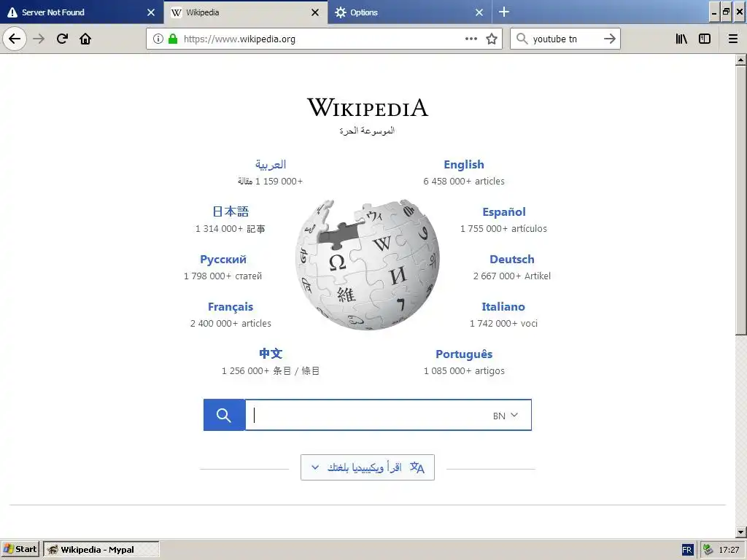Click the '1 085 000+ artigos' text
Screen dimensions: 747x560
(x=464, y=371)
